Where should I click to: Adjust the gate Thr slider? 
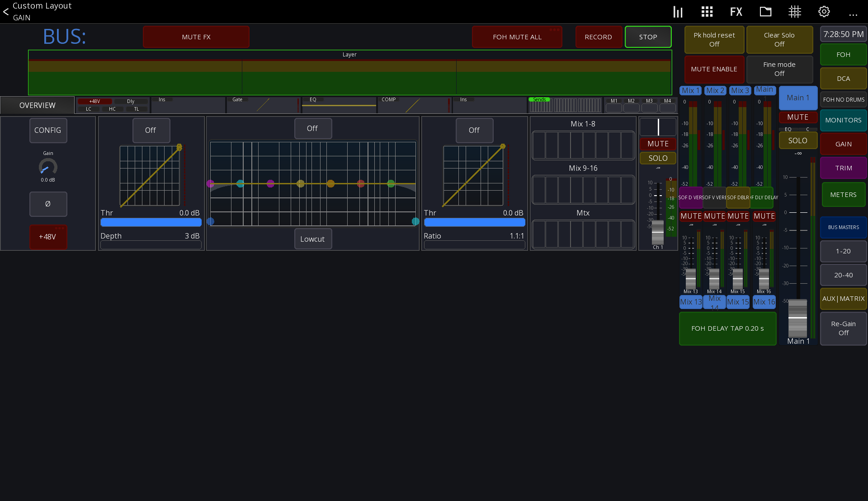151,222
